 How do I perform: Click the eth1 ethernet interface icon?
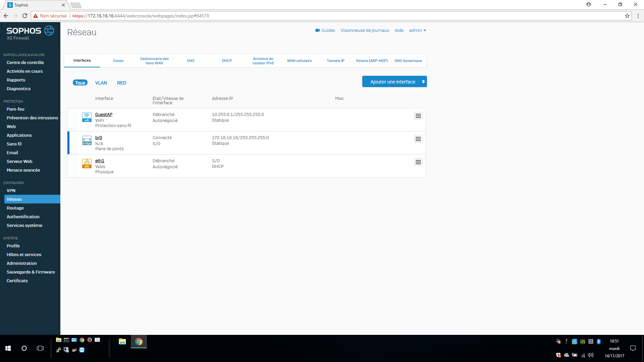point(87,164)
